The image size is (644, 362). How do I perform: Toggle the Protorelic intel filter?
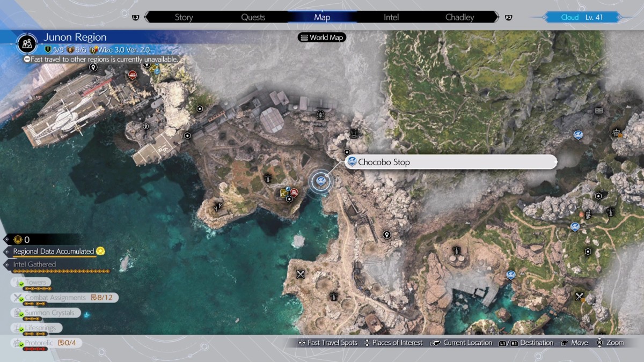click(46, 343)
